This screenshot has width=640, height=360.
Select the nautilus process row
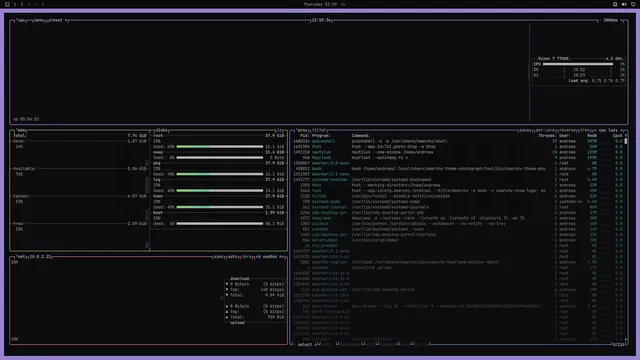point(457,152)
